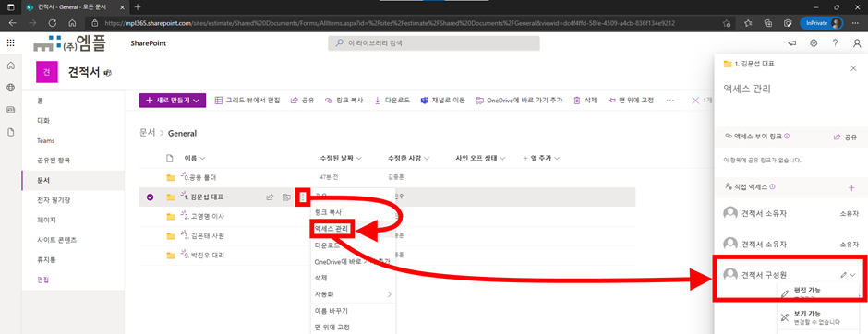This screenshot has height=334, width=868.
Task: Open browser collections icon
Action: 767,23
